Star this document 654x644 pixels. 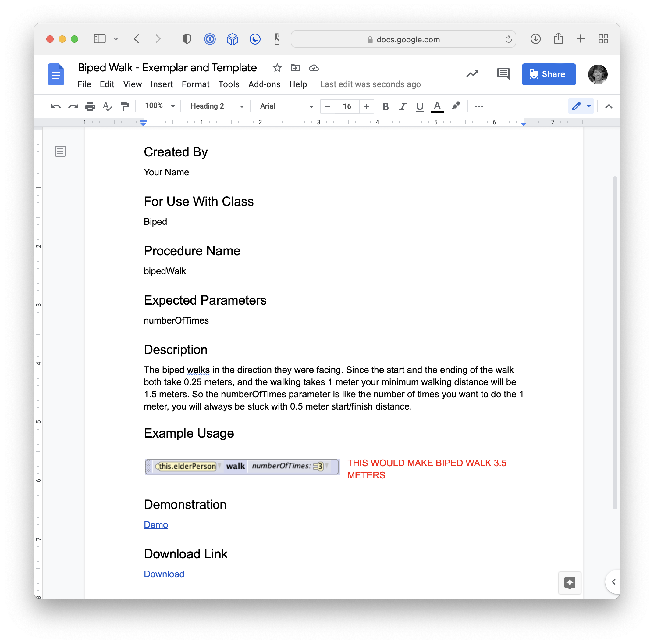pyautogui.click(x=277, y=68)
